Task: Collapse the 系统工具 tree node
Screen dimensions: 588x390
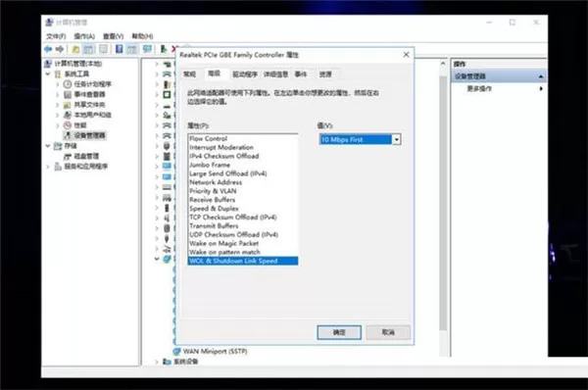Action: coord(48,73)
